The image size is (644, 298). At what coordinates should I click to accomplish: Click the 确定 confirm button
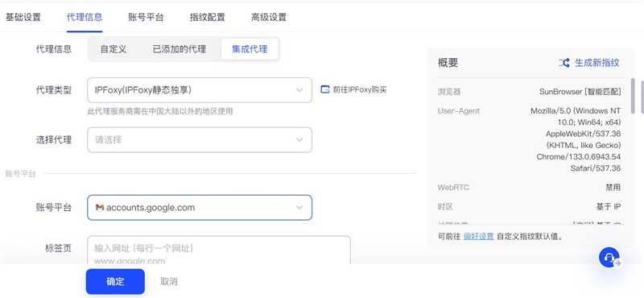point(115,282)
